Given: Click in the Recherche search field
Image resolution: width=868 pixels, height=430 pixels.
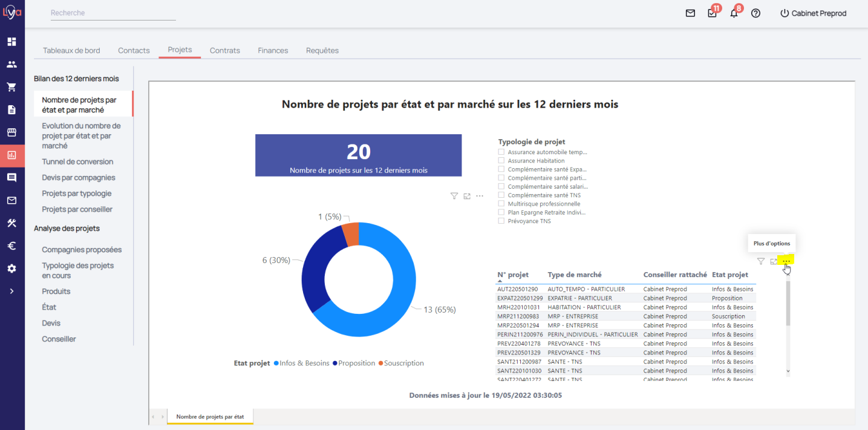Looking at the screenshot, I should (x=113, y=13).
